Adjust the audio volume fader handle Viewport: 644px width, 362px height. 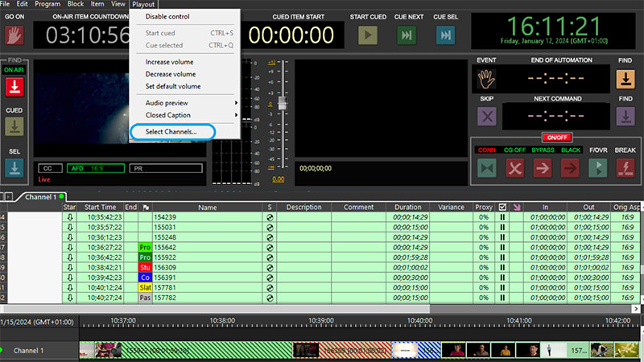(x=283, y=105)
